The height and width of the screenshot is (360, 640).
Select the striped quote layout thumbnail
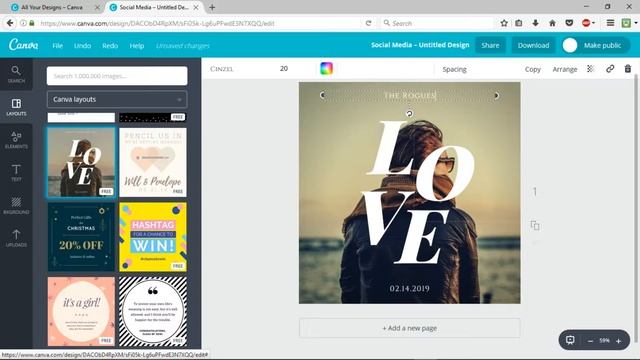click(x=153, y=311)
